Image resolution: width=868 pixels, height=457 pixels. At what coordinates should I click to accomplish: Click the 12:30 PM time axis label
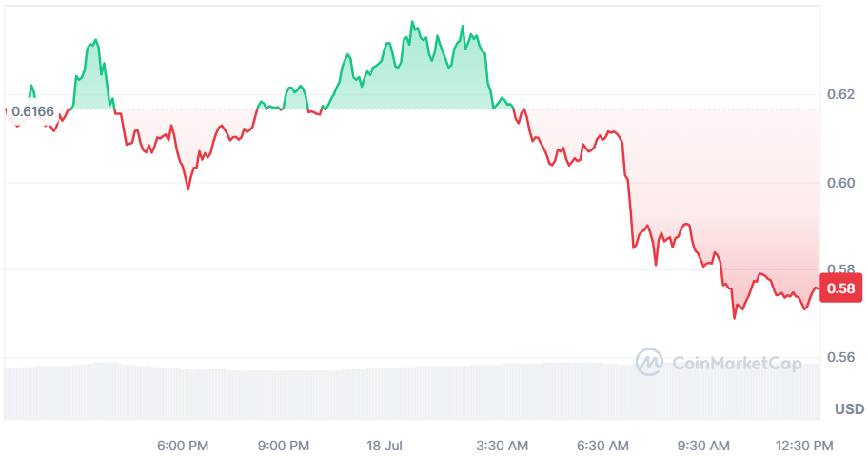point(804,446)
